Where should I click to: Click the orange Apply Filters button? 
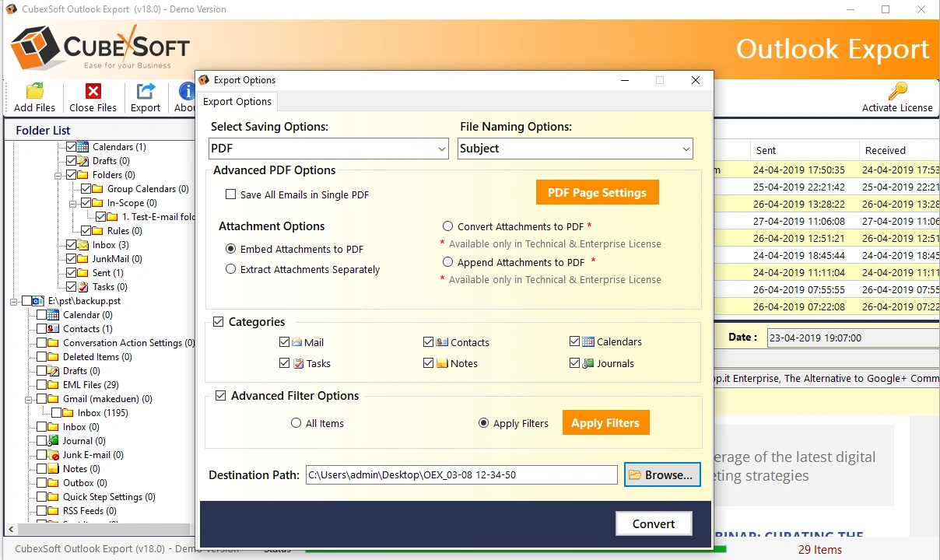tap(605, 423)
